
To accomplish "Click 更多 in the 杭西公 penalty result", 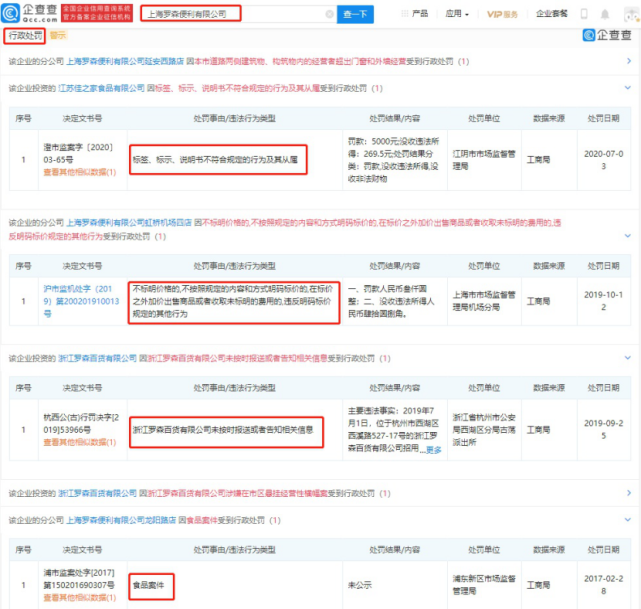I will [x=432, y=450].
